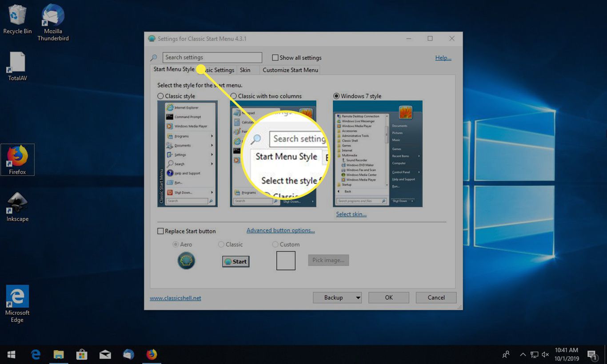Screen dimensions: 607x364
Task: Select the Firefox desktop shortcut
Action: [17, 159]
